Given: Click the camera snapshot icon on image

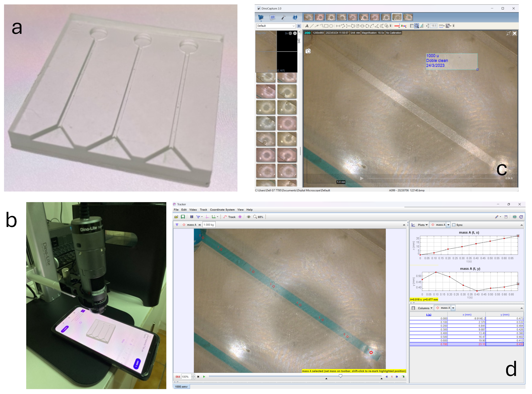Looking at the screenshot, I should coord(308,51).
